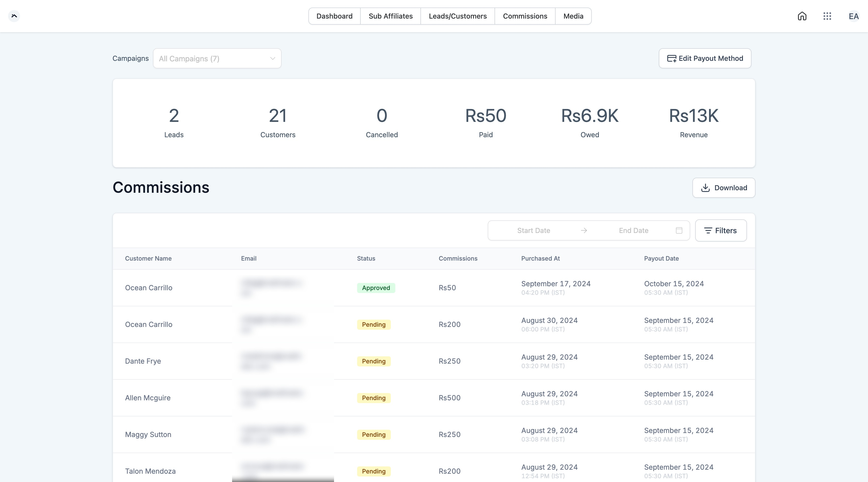Collapse header using top-left chevron icon
The width and height of the screenshot is (868, 482).
pyautogui.click(x=14, y=16)
